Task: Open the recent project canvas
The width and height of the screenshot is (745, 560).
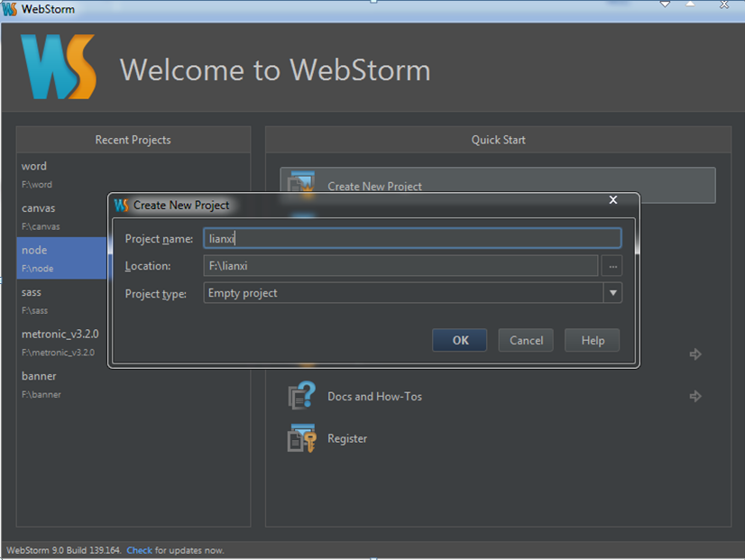Action: (61, 216)
